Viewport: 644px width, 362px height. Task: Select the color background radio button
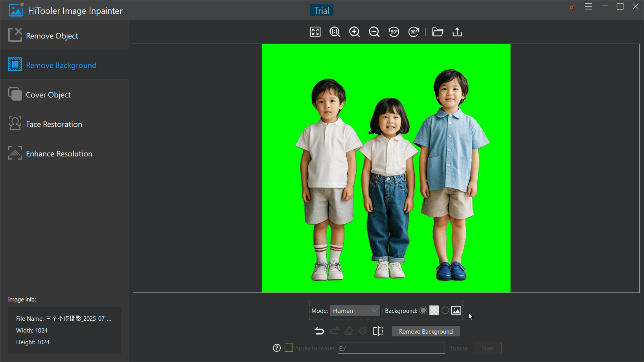[423, 311]
